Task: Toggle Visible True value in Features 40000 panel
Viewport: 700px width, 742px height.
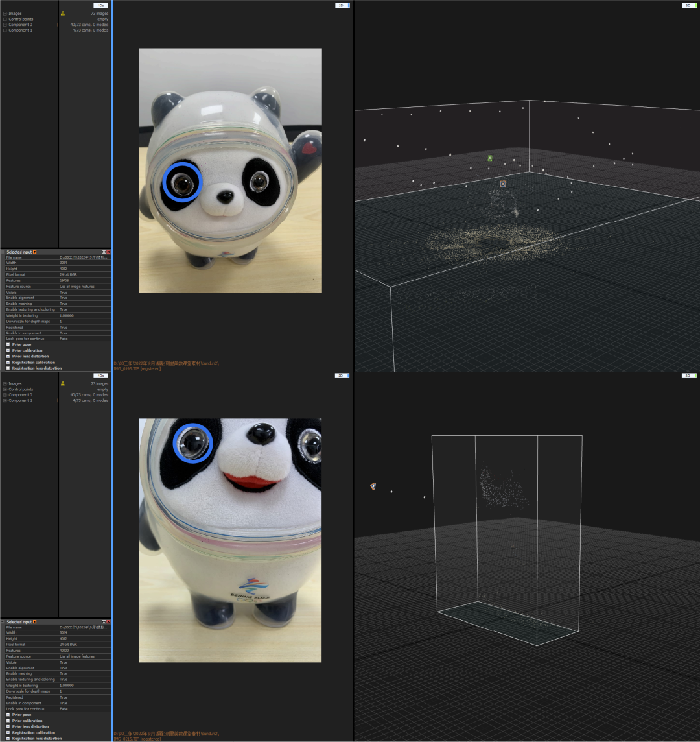Action: (85, 662)
